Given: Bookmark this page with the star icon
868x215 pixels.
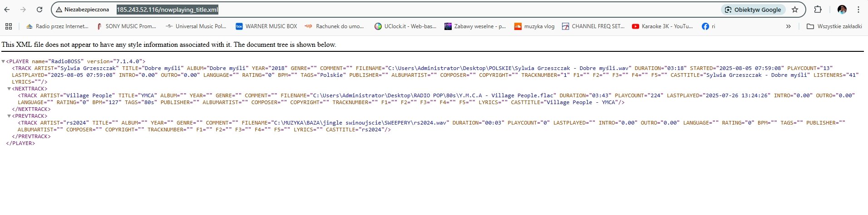Looking at the screenshot, I should pyautogui.click(x=795, y=10).
